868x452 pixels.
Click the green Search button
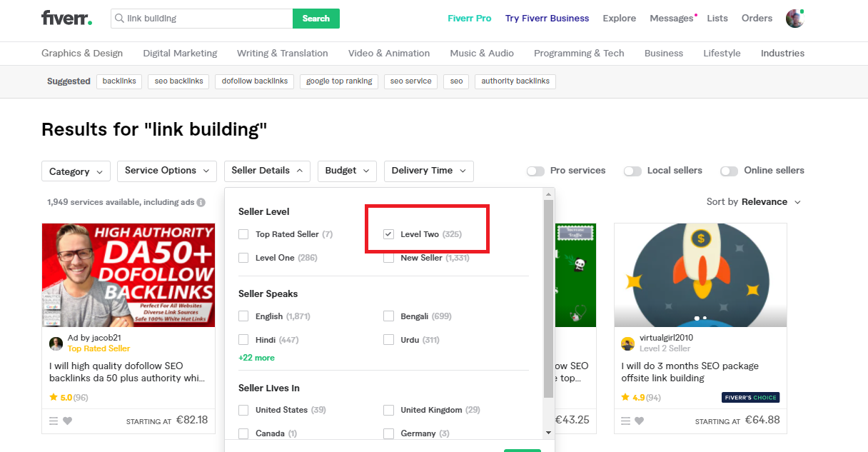(x=316, y=19)
